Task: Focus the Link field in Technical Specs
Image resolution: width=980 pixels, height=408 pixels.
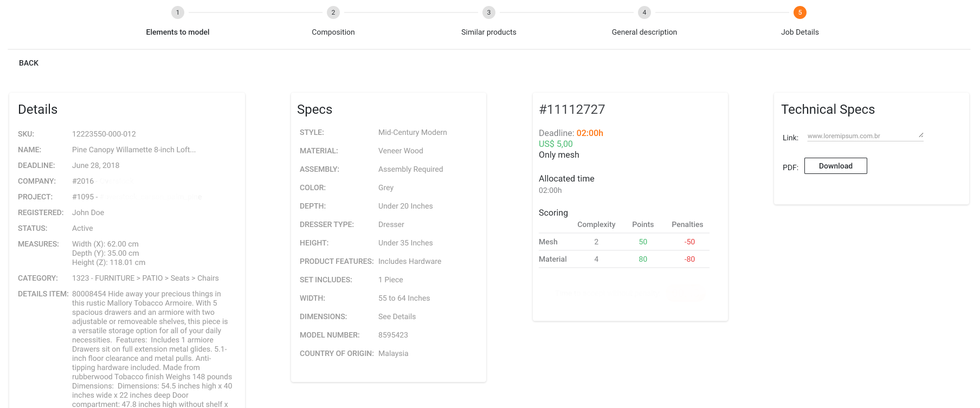Action: point(861,136)
